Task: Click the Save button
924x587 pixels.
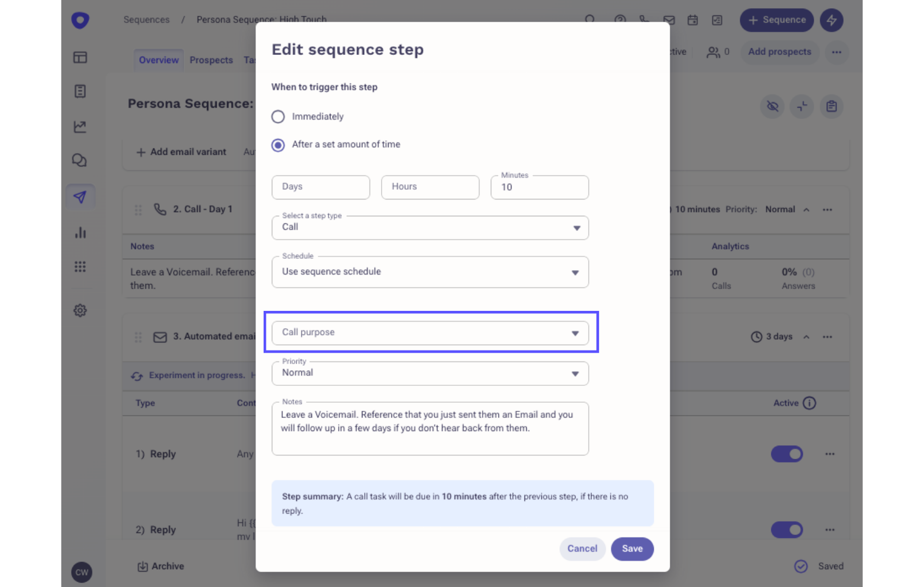Action: [x=632, y=549]
